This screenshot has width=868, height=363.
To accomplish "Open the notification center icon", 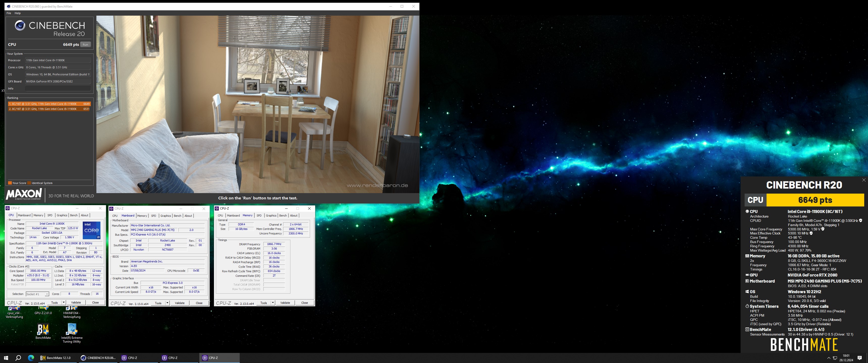I will pyautogui.click(x=860, y=358).
